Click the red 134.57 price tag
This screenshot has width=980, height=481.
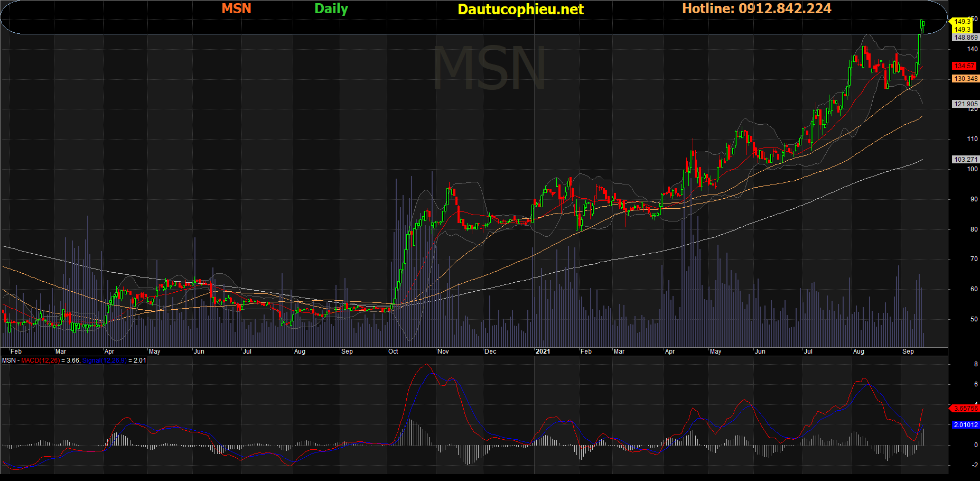coord(964,66)
